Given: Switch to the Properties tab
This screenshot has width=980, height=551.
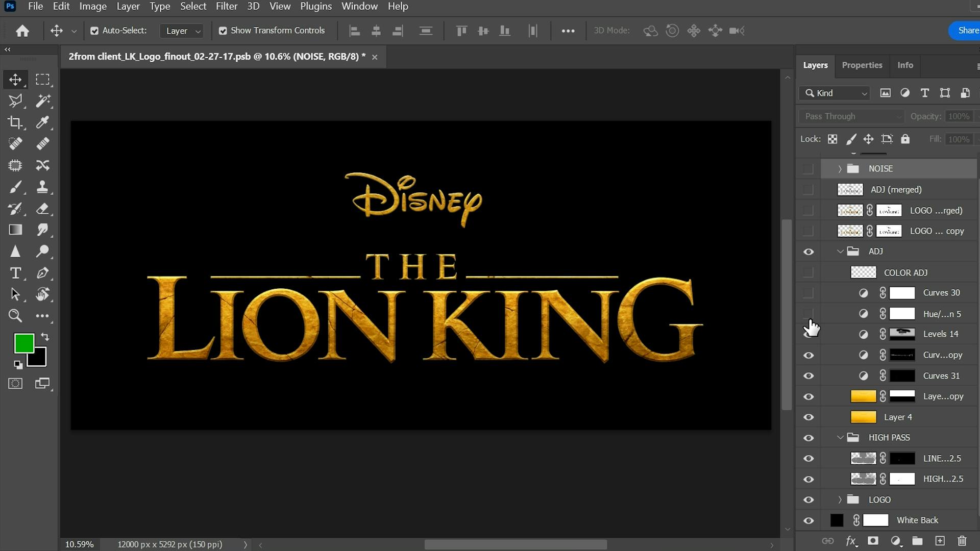Looking at the screenshot, I should 862,65.
